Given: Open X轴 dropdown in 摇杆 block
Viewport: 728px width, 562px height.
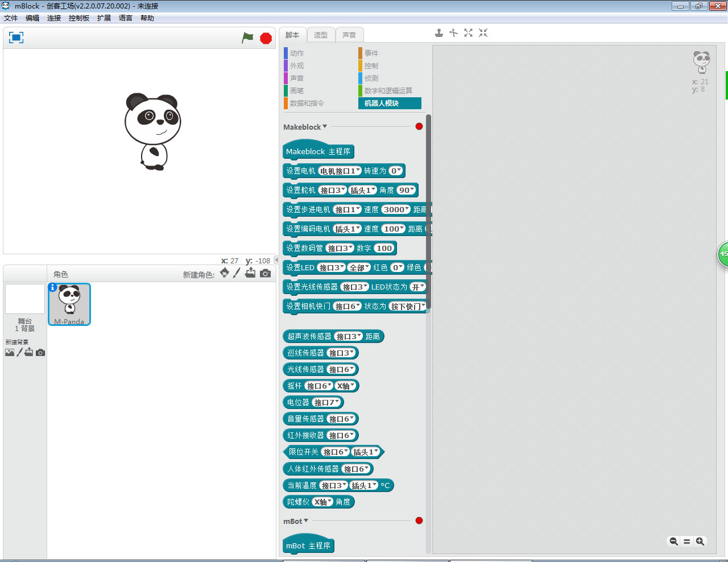Looking at the screenshot, I should 346,386.
